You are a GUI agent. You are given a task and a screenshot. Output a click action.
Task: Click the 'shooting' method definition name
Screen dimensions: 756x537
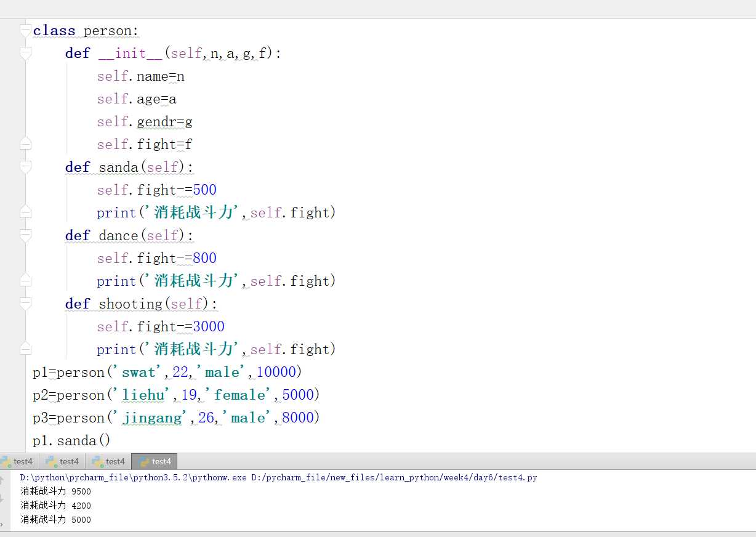pyautogui.click(x=131, y=304)
